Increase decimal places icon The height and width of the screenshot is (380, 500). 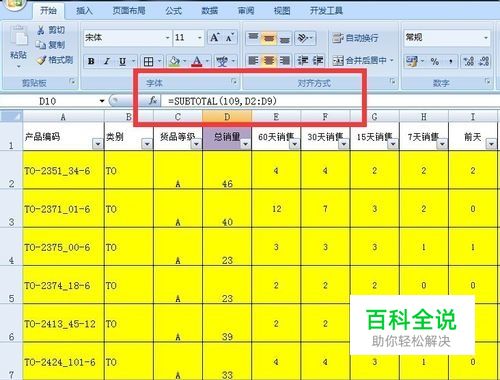[468, 61]
